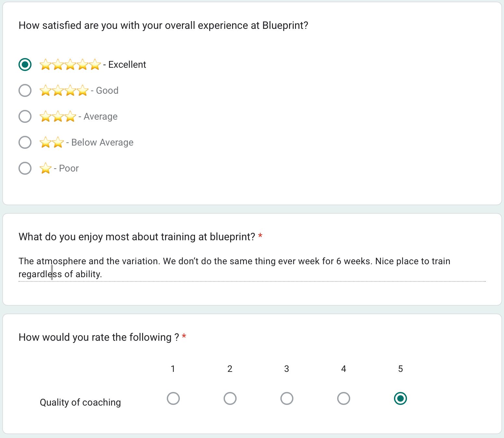This screenshot has width=504, height=438.
Task: Choose the Poor radio button circle
Action: click(x=25, y=168)
